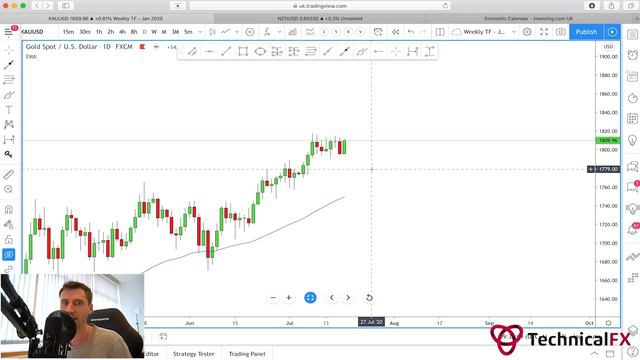Viewport: 640px width, 360px height.
Task: Open the create alert clock icon in toolbar
Action: (x=378, y=32)
